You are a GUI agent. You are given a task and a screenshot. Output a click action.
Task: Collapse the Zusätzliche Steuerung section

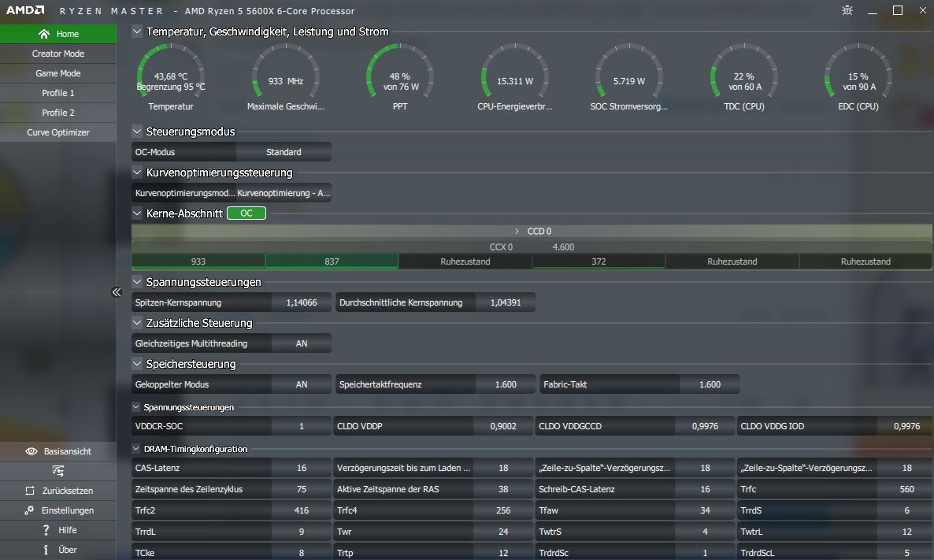[x=137, y=322]
